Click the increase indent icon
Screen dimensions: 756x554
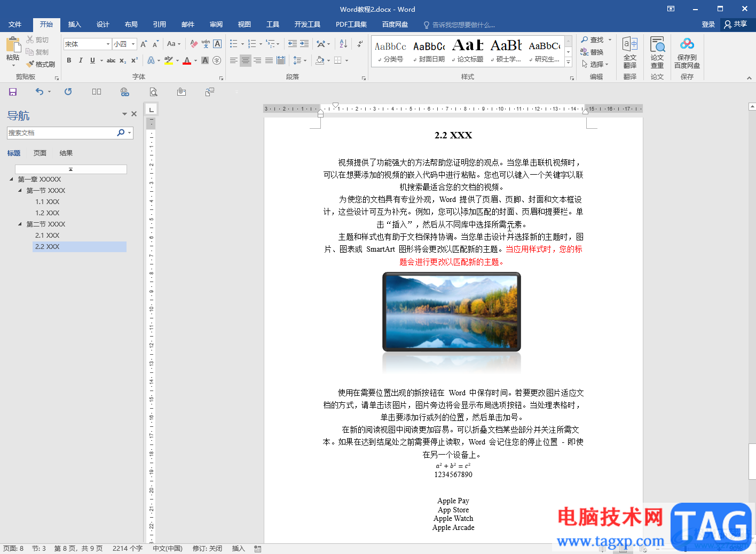click(x=304, y=44)
